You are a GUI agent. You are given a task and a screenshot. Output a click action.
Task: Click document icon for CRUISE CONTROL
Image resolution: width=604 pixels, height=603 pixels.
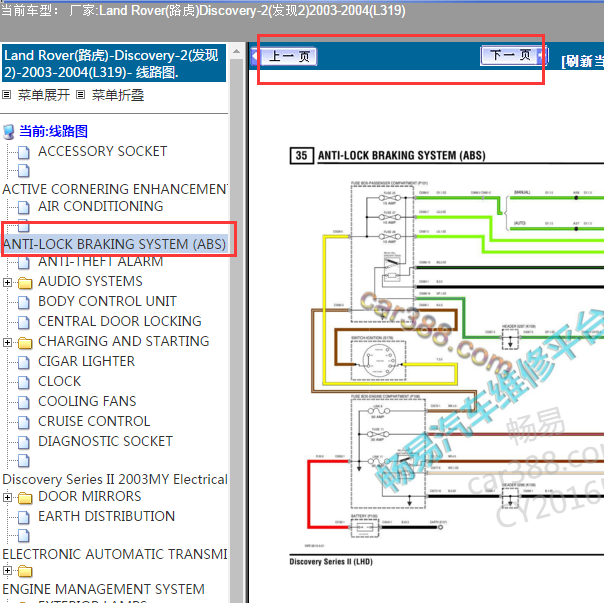[x=23, y=423]
